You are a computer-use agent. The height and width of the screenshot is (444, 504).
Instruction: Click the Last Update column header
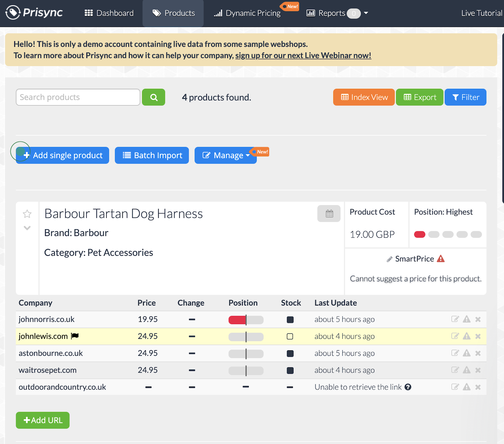[336, 303]
